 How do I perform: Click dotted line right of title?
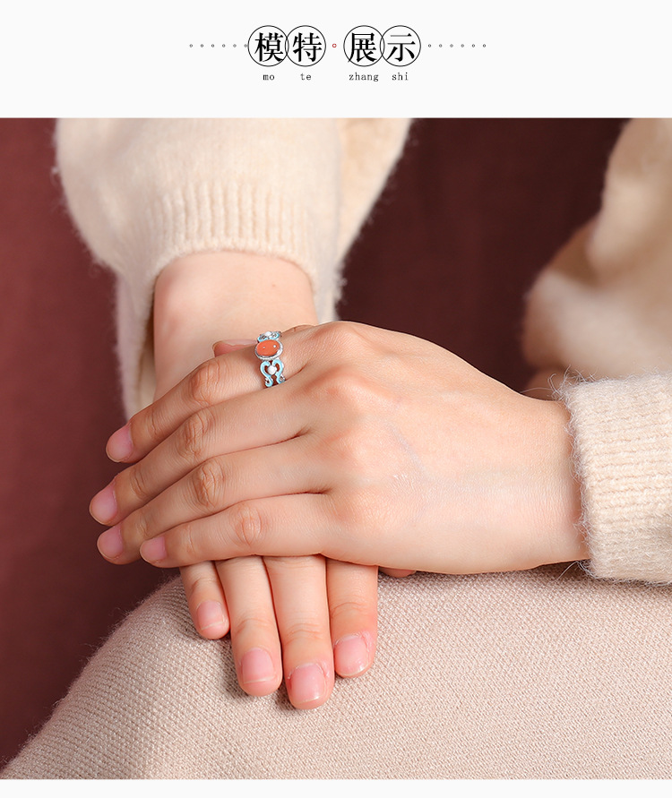coord(455,46)
